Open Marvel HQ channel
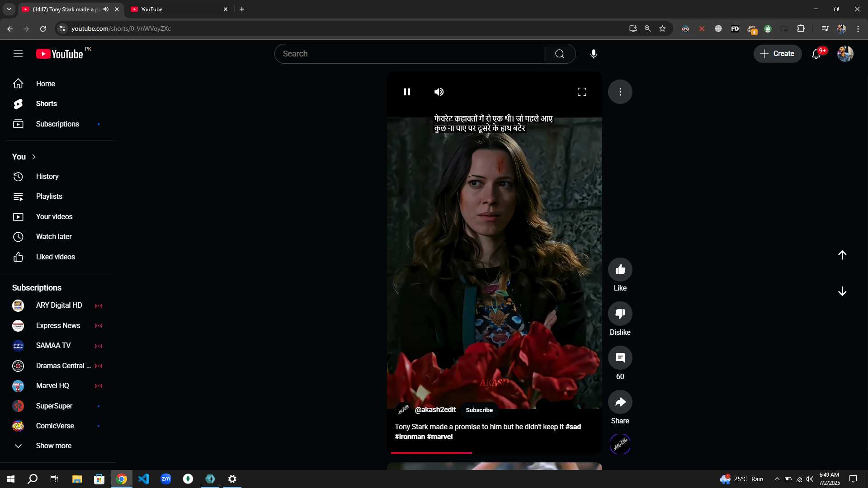868x488 pixels. point(58,385)
